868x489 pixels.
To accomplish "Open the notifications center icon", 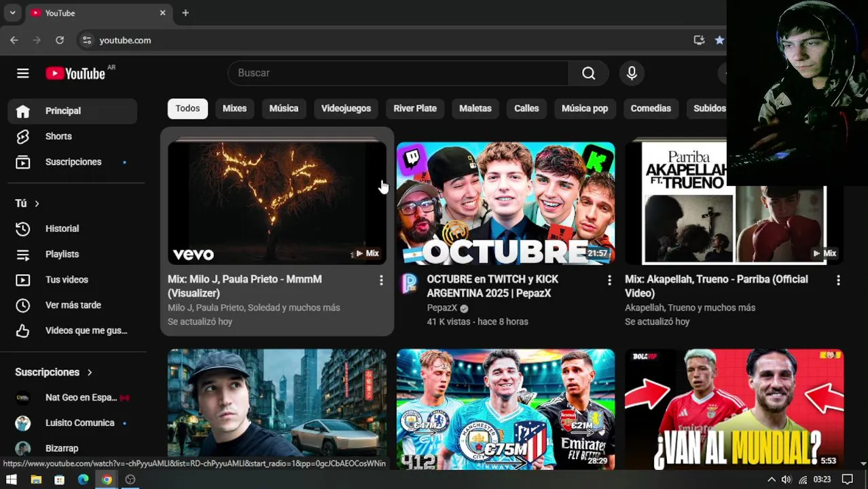I will click(x=848, y=479).
